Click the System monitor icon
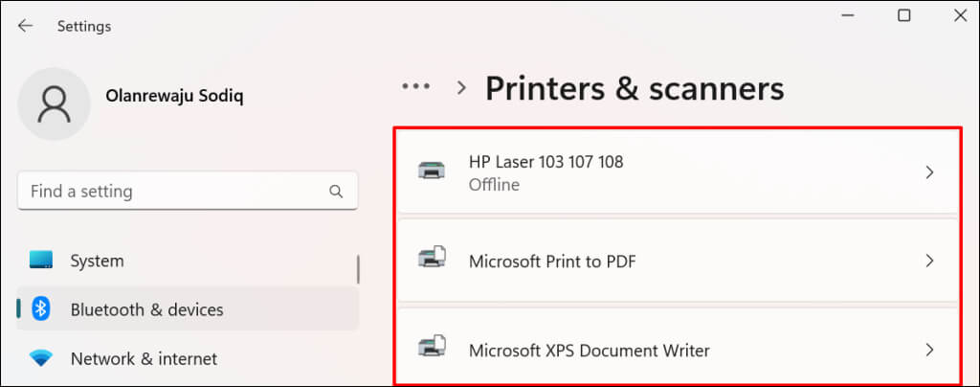Screen dimensions: 980x387 tap(41, 261)
